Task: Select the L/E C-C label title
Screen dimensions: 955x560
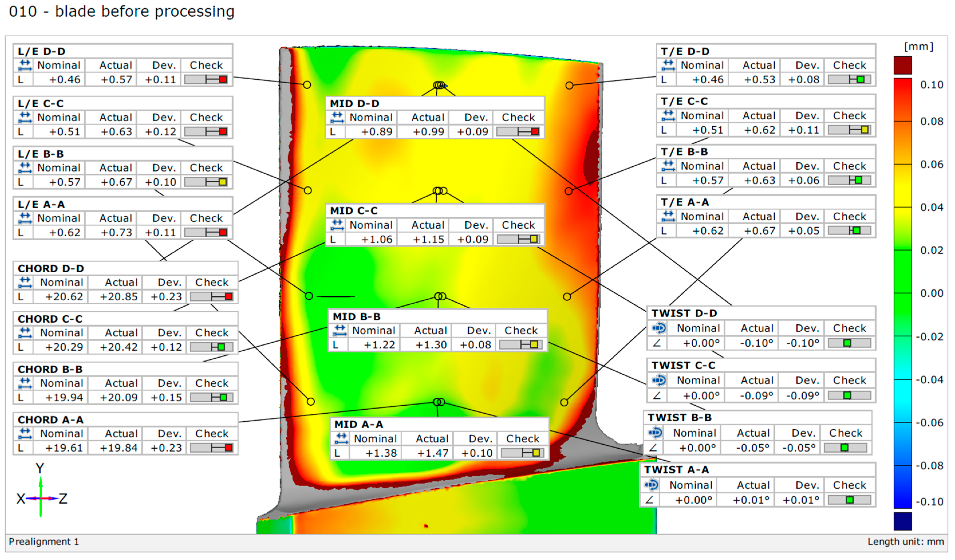Action: (x=41, y=103)
